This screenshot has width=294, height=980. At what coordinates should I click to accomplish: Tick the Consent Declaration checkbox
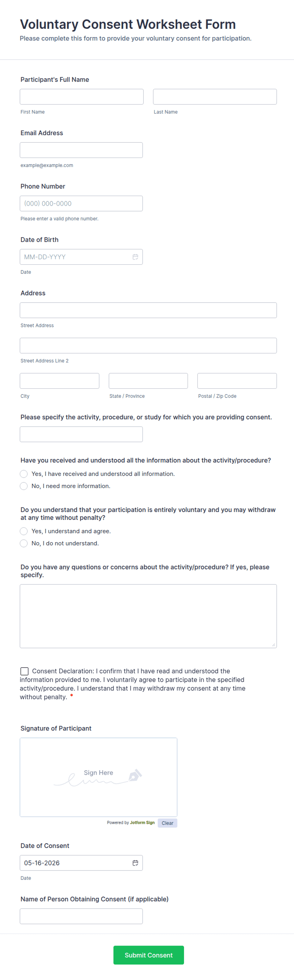pos(24,671)
